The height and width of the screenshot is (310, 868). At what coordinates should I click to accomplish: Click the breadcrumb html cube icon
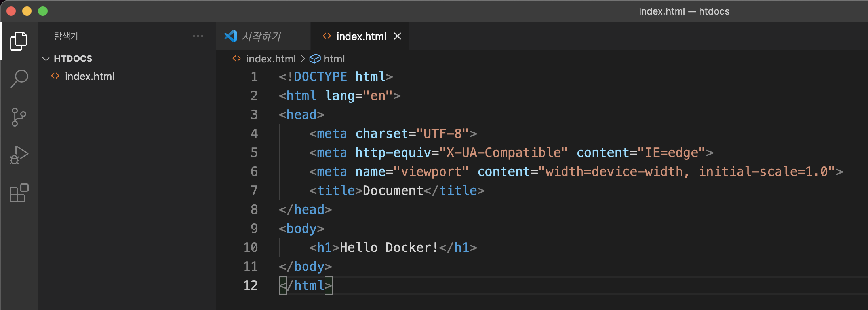tap(315, 59)
